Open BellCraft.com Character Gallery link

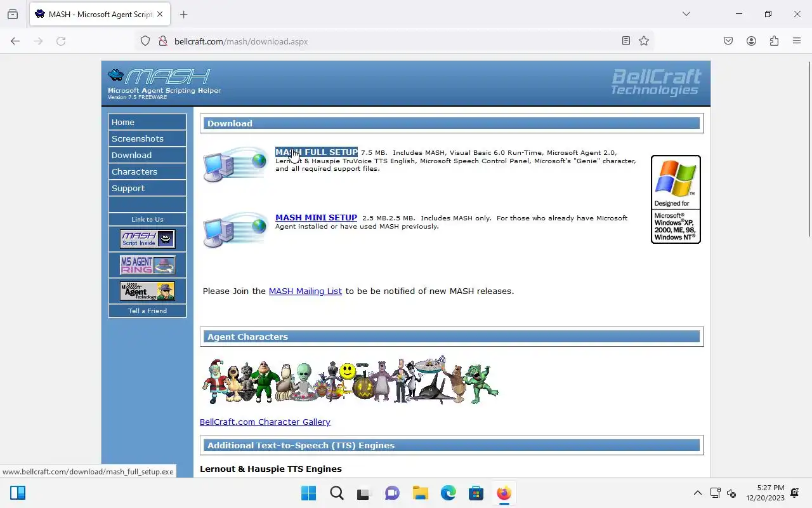tap(265, 422)
